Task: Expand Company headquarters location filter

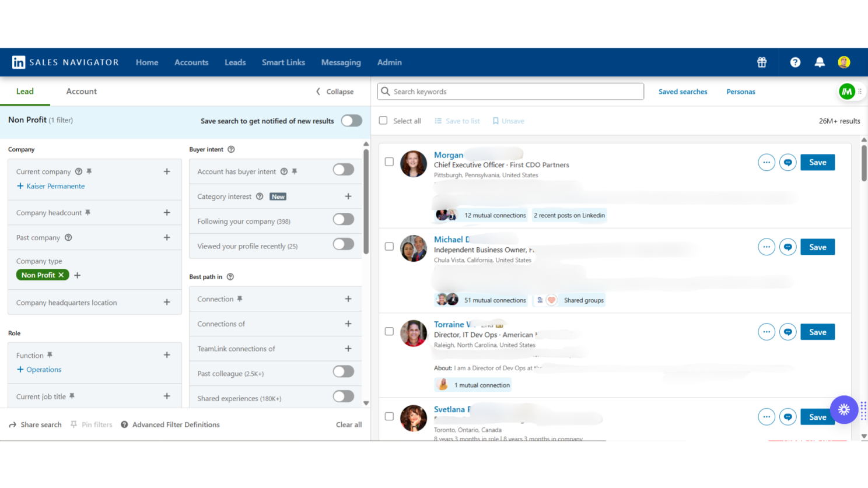Action: (167, 302)
